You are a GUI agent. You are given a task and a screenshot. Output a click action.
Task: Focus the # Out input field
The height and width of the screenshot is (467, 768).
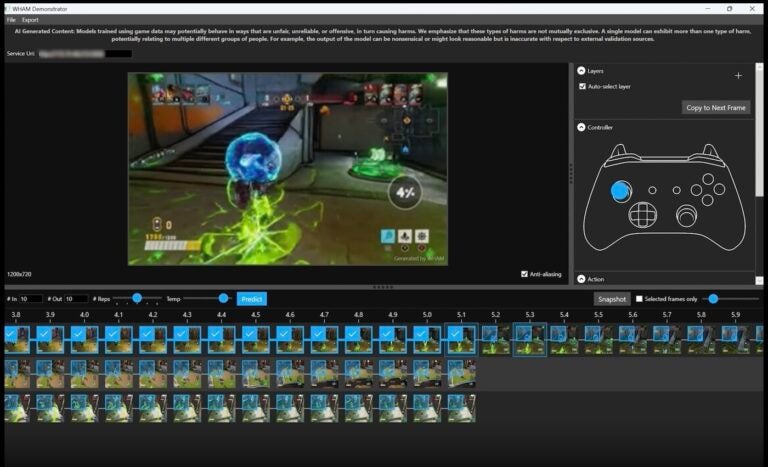[x=76, y=299]
